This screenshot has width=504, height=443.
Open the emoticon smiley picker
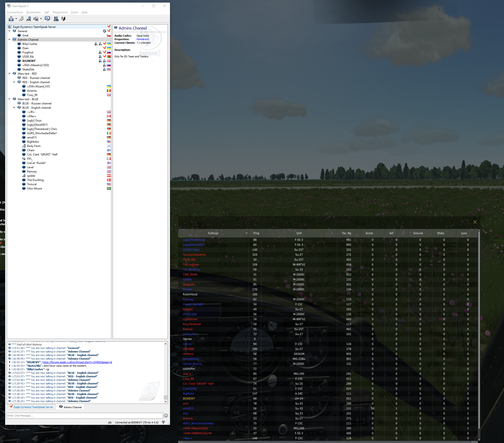(x=166, y=416)
